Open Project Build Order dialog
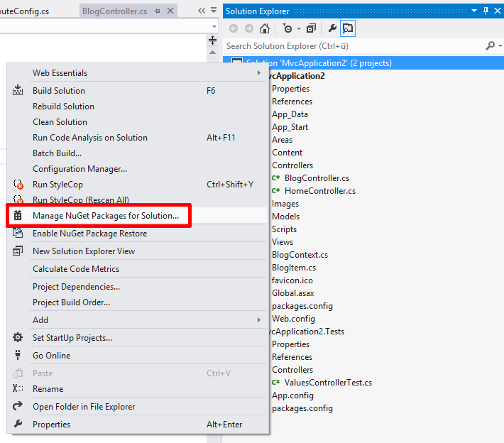This screenshot has width=504, height=443. [71, 302]
